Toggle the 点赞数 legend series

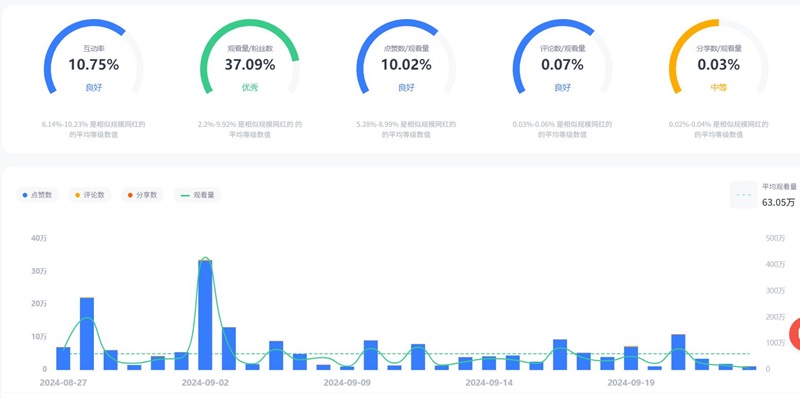[x=37, y=195]
